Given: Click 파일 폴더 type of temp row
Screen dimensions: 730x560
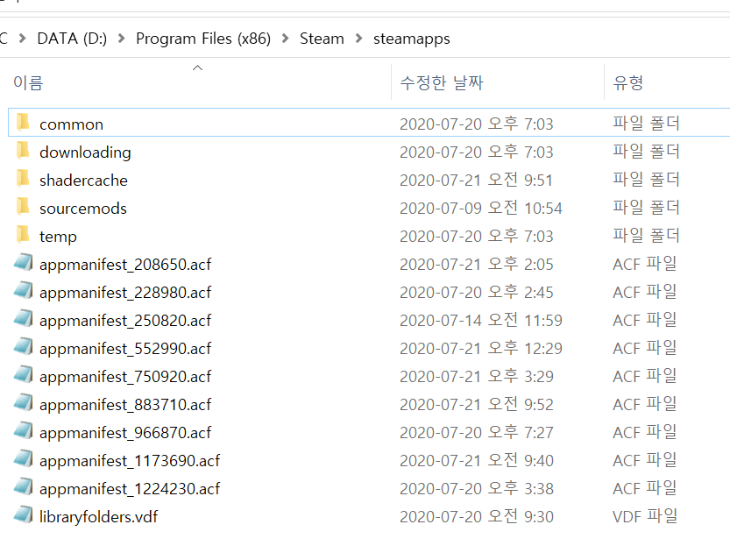Looking at the screenshot, I should [x=646, y=236].
